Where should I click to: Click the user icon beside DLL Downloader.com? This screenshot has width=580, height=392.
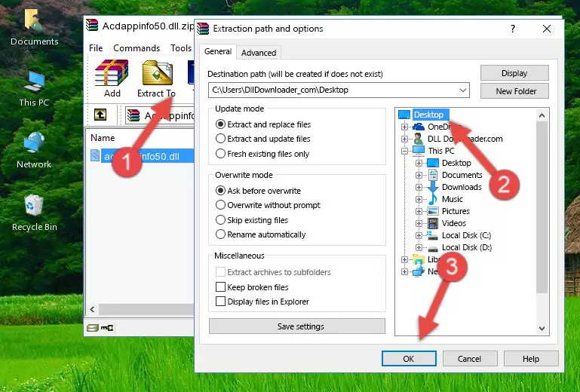point(419,139)
